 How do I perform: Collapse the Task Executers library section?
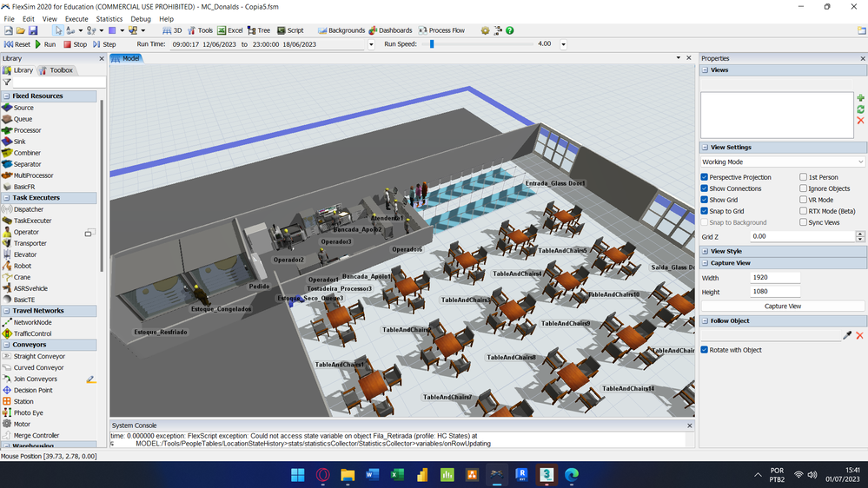(7, 197)
